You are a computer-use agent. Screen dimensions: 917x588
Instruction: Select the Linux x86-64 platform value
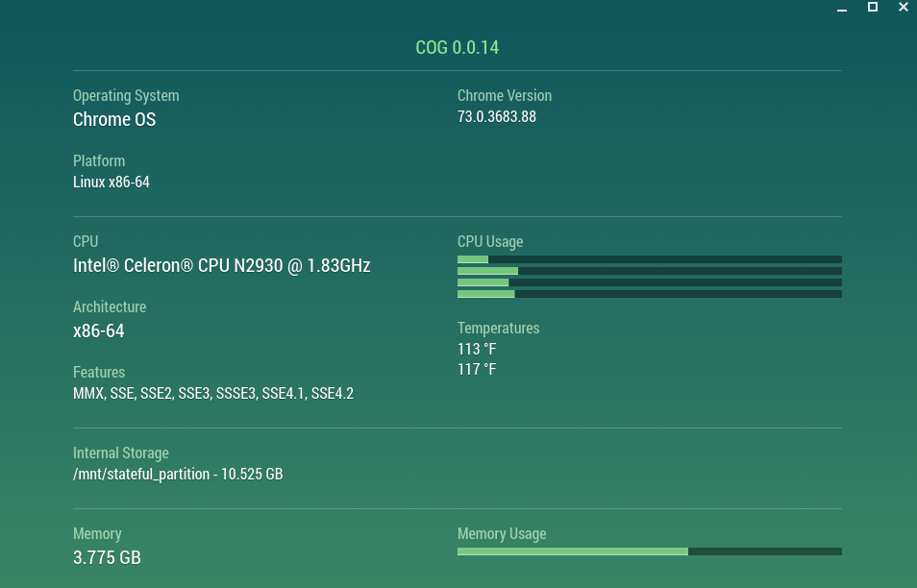tap(112, 182)
